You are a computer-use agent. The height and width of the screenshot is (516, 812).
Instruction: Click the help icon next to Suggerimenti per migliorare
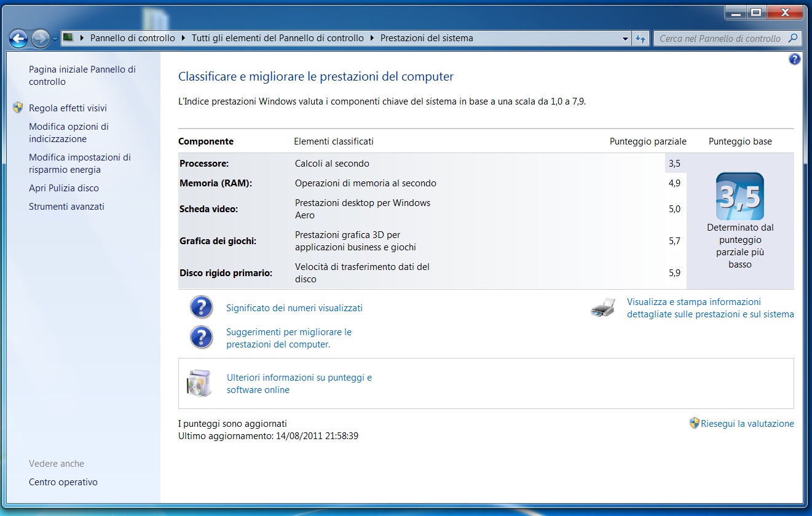[202, 337]
